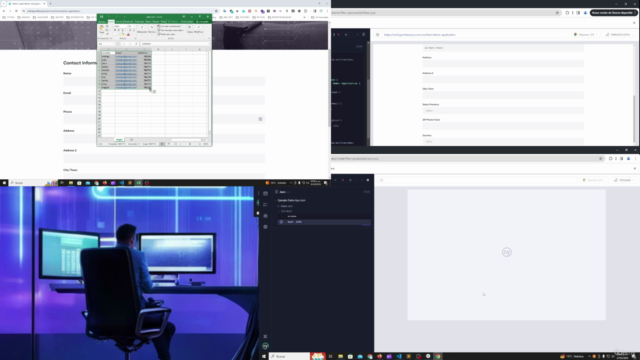
Task: Open Chrome 123 browser dropdown in top runner
Action: pos(586,35)
